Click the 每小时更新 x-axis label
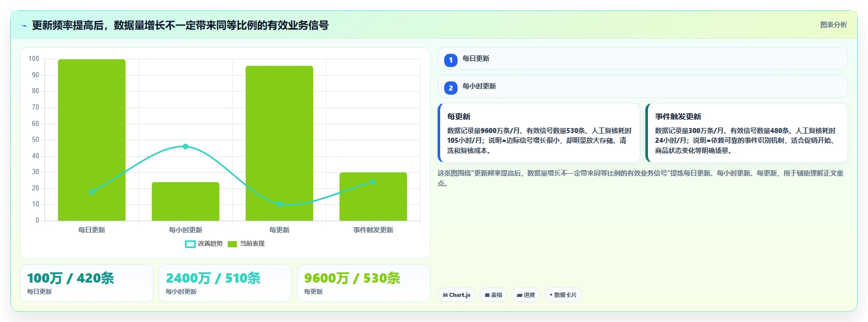 [x=185, y=230]
